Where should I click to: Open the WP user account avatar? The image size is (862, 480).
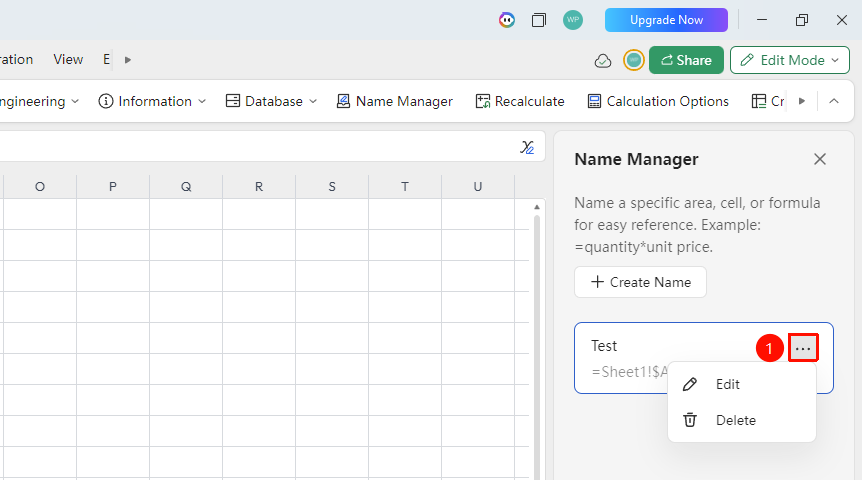572,20
